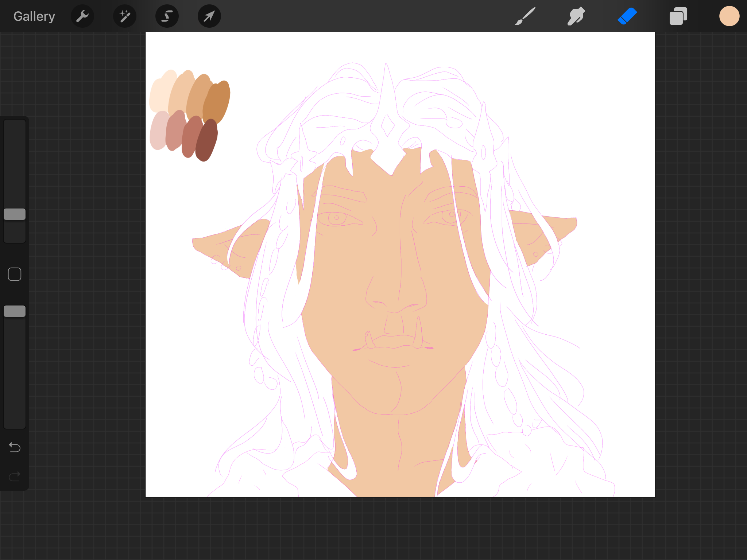Activate the Transform arrow tool
The height and width of the screenshot is (560, 747).
click(x=209, y=16)
